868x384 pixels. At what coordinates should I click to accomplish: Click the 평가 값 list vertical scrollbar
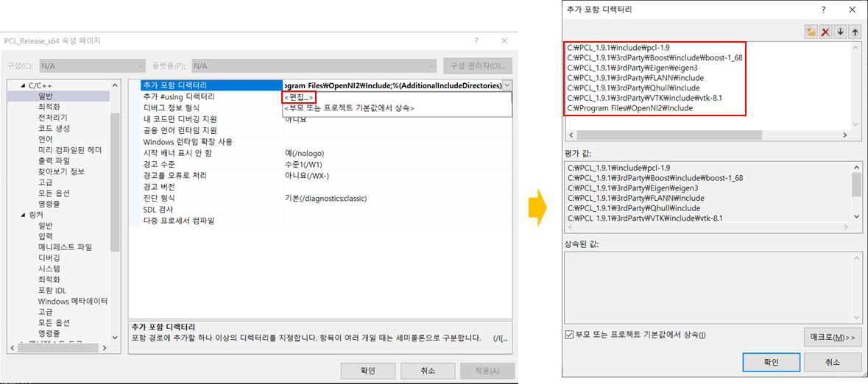tap(856, 191)
